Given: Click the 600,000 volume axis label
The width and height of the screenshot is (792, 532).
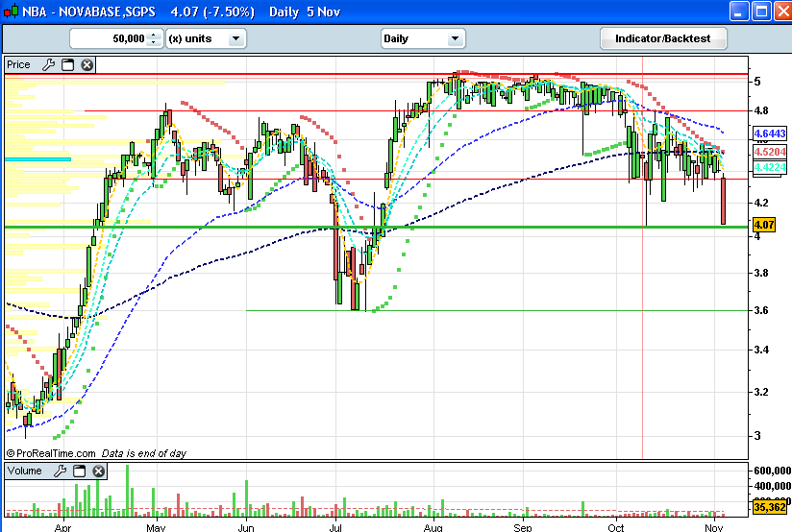Looking at the screenshot, I should pos(773,471).
